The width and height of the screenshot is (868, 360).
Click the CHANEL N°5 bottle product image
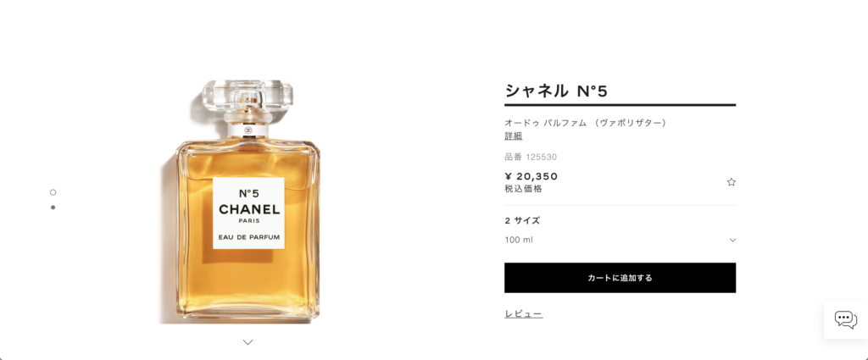[x=248, y=202]
